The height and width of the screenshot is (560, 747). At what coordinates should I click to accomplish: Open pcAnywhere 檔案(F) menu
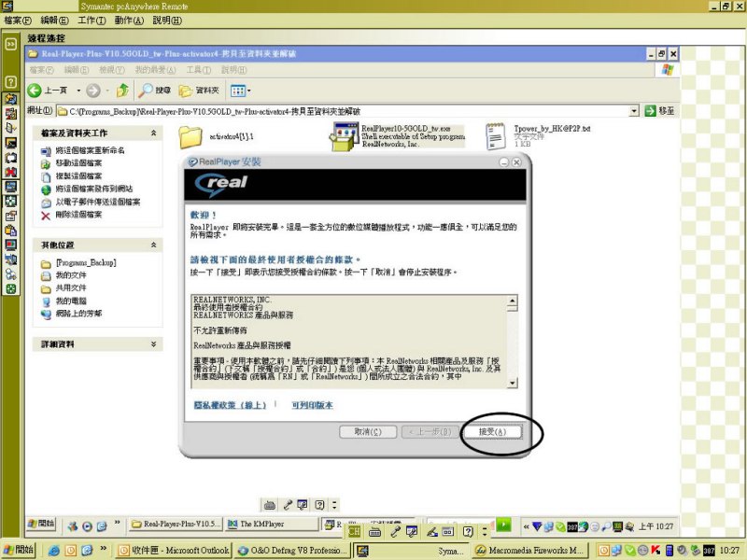[18, 21]
